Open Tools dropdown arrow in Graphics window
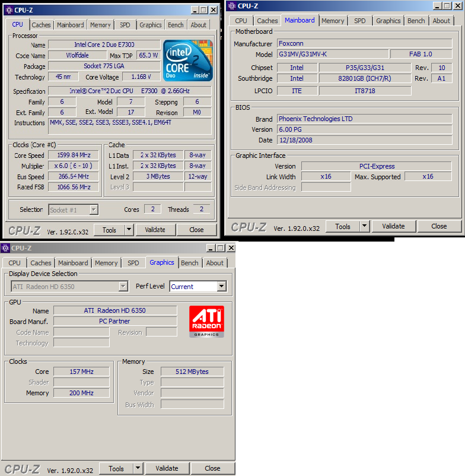The width and height of the screenshot is (465, 476). click(x=138, y=468)
